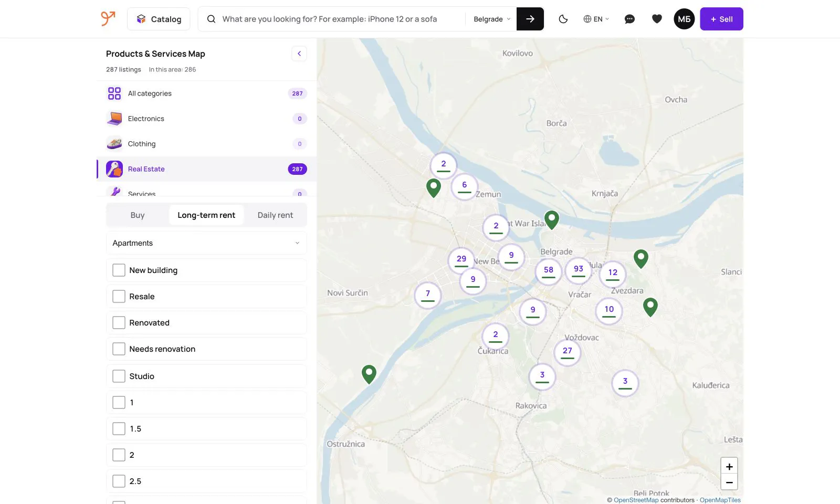This screenshot has height=504, width=840.
Task: Open the Belgrade city dropdown
Action: (x=492, y=19)
